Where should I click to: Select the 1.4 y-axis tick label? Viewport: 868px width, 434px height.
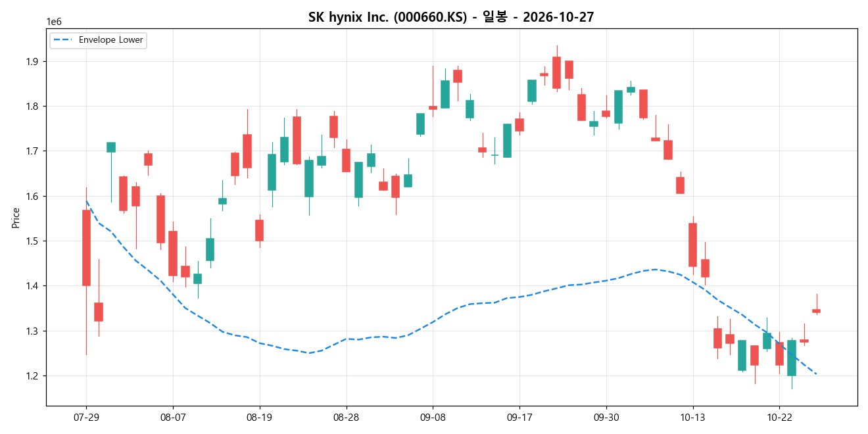(x=32, y=286)
